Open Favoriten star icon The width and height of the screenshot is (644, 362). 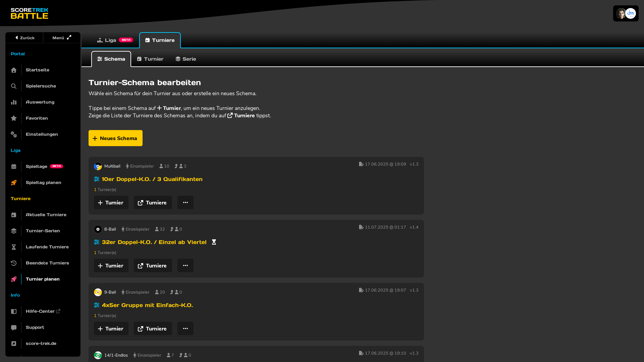pos(14,118)
